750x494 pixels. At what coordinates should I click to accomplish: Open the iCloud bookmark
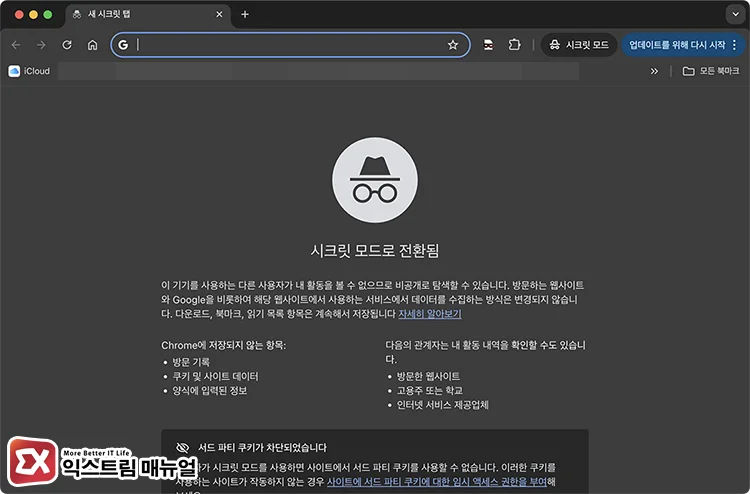click(29, 71)
